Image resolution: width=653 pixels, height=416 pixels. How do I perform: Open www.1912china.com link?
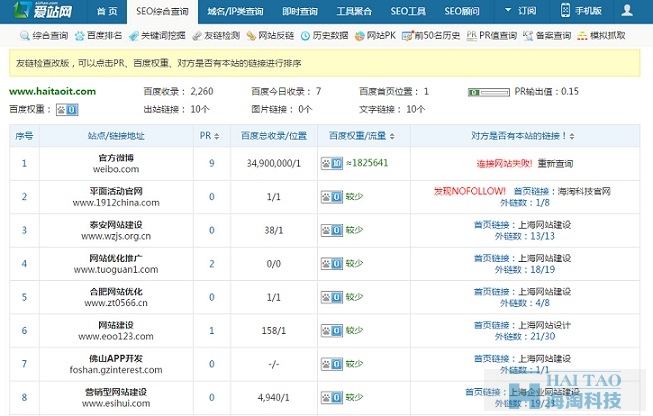[116, 203]
